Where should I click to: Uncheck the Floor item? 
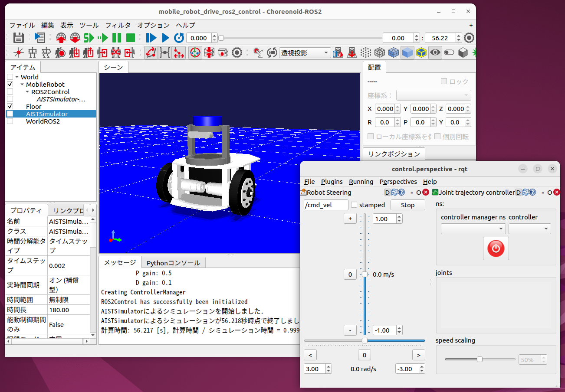coord(10,106)
